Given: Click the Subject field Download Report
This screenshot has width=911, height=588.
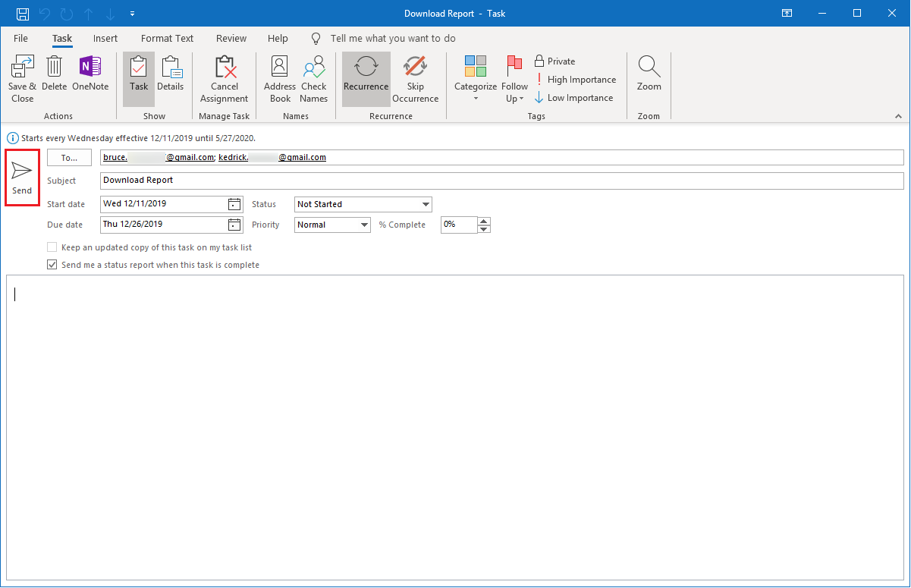Looking at the screenshot, I should coord(501,181).
